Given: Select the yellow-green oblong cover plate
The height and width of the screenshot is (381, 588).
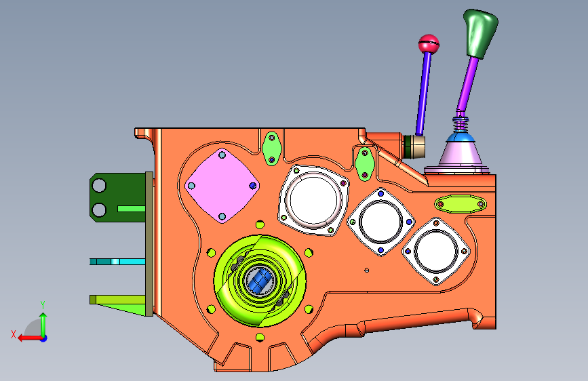Looking at the screenshot, I should [x=460, y=204].
